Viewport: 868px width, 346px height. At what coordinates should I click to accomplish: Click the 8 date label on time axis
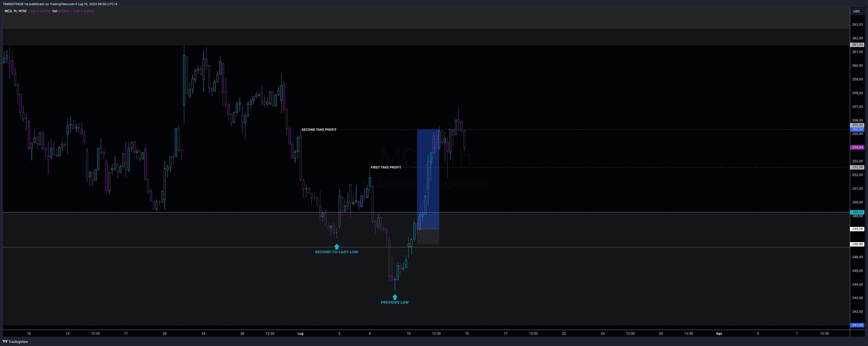[370, 334]
